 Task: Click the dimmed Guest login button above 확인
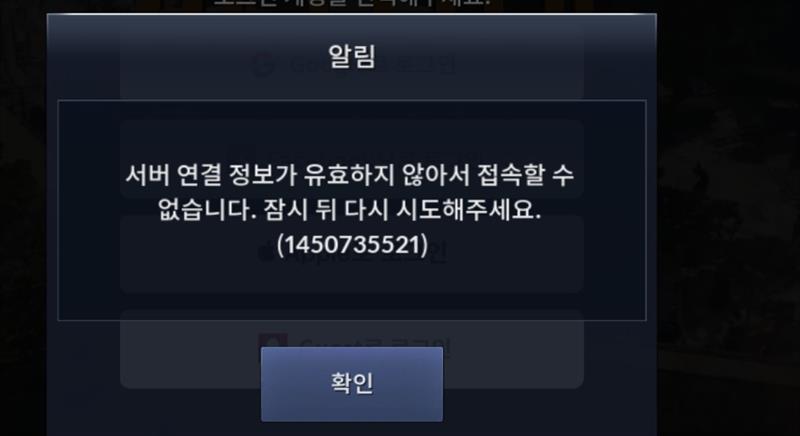352,349
